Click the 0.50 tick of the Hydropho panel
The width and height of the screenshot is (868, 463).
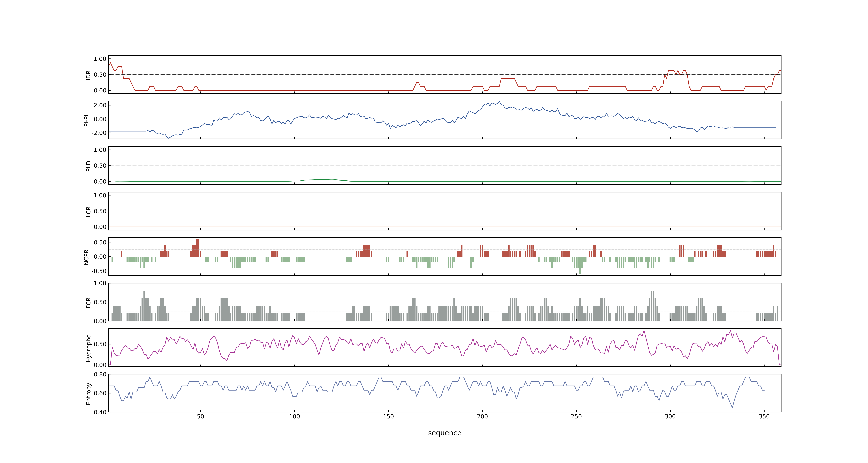pyautogui.click(x=100, y=344)
